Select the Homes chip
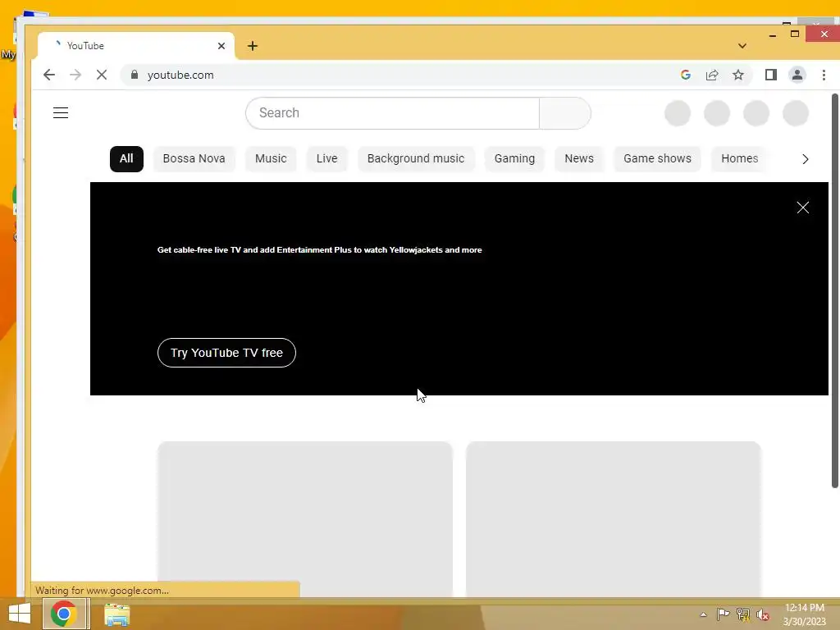 click(x=739, y=158)
